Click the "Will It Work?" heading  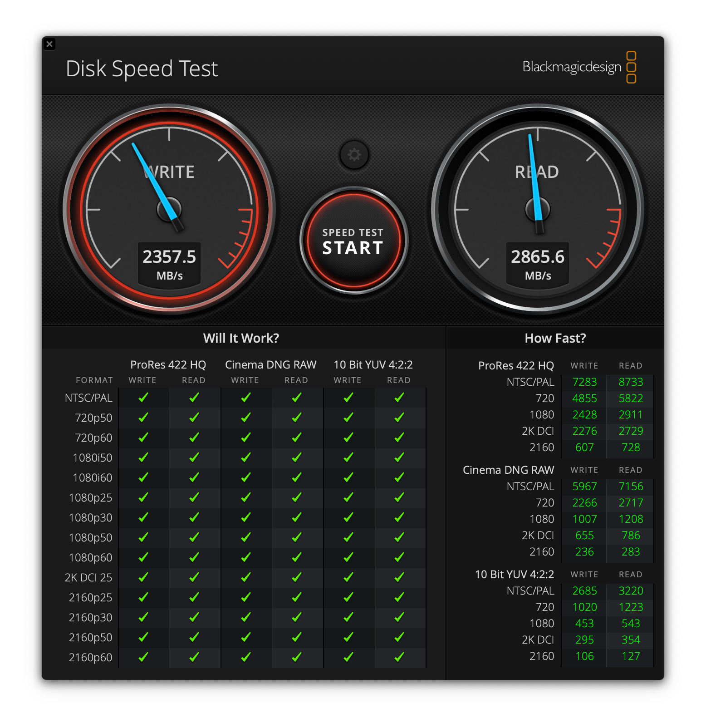click(241, 338)
